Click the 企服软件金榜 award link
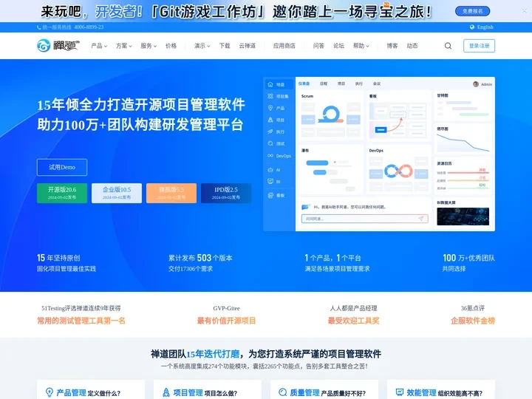The width and height of the screenshot is (532, 399). point(473,321)
